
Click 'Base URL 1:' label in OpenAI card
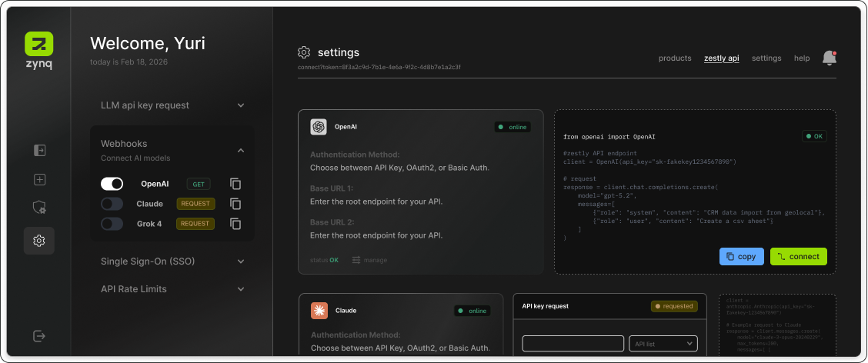332,188
